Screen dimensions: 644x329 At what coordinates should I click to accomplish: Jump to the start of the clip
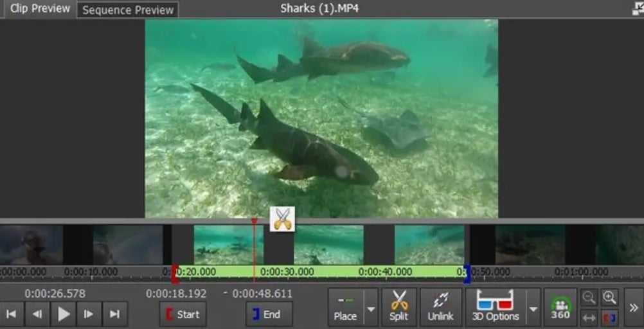pyautogui.click(x=12, y=314)
